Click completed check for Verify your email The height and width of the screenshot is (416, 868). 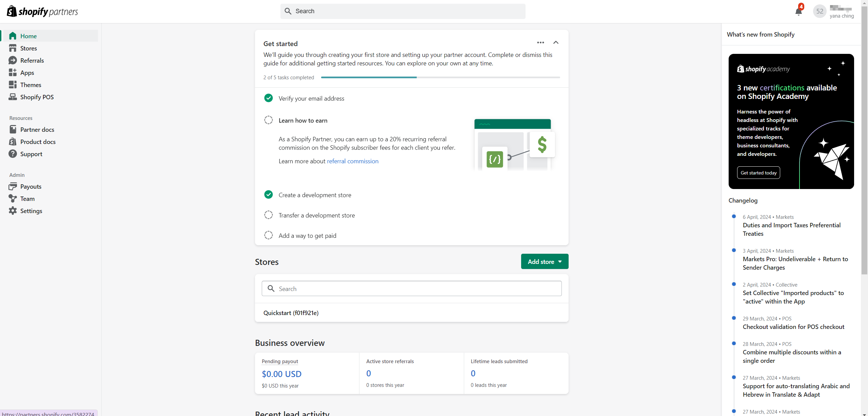point(268,98)
